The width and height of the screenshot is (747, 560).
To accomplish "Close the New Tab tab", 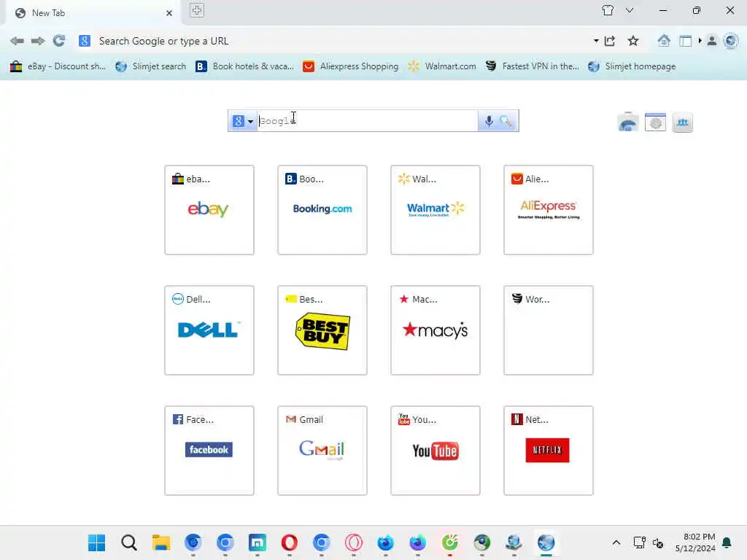I will coord(169,13).
